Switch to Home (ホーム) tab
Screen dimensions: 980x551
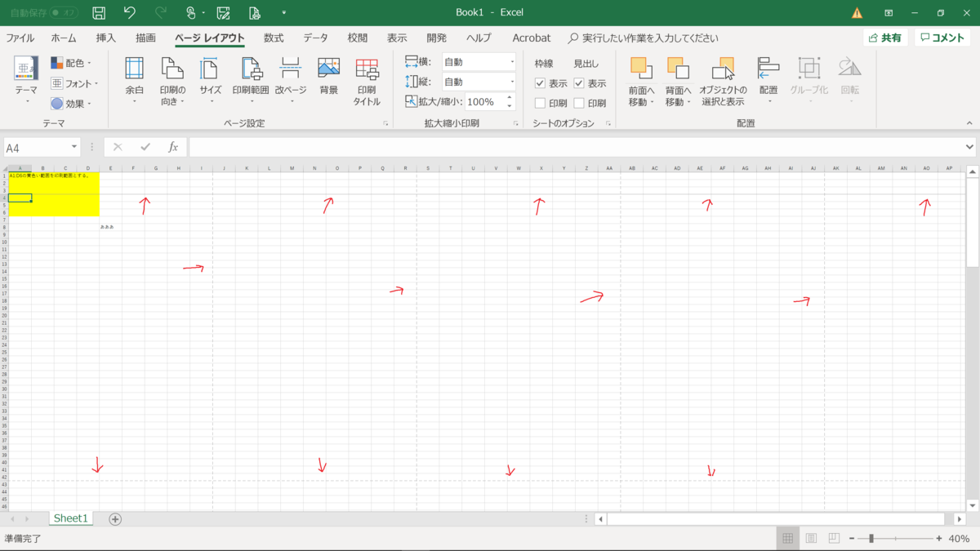pos(64,38)
